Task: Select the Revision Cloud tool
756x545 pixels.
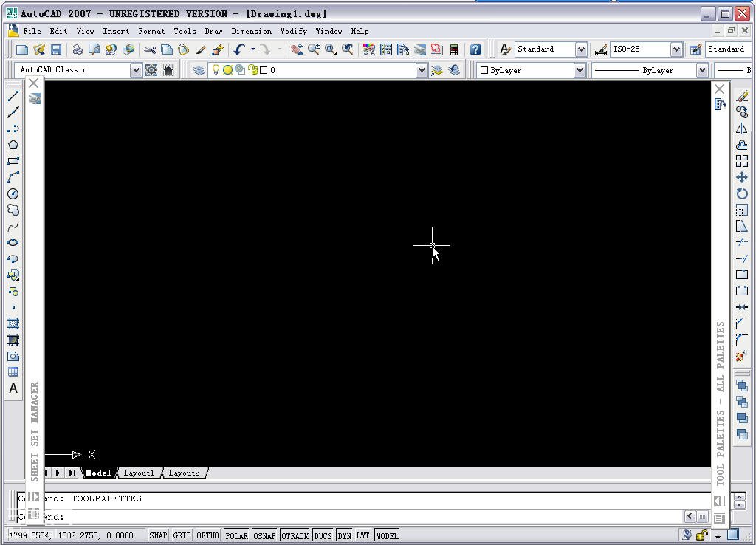Action: click(x=13, y=210)
